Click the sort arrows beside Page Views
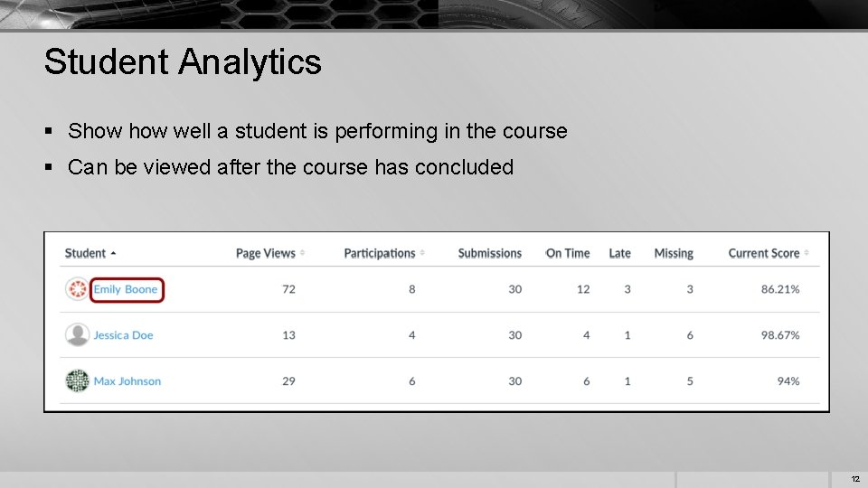This screenshot has height=488, width=868. [x=302, y=254]
